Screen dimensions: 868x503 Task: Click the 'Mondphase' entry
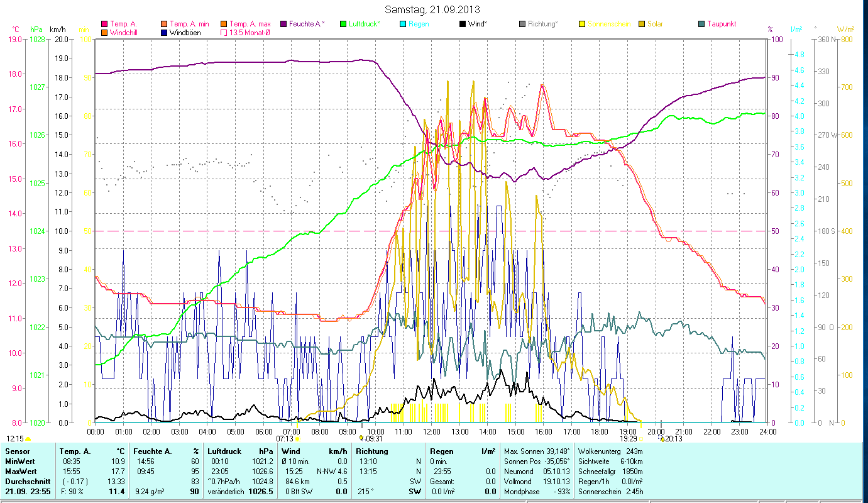coord(536,491)
